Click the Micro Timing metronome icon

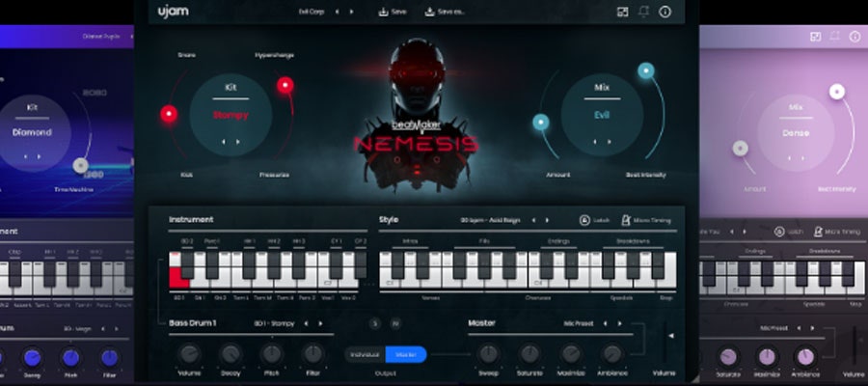pos(627,220)
